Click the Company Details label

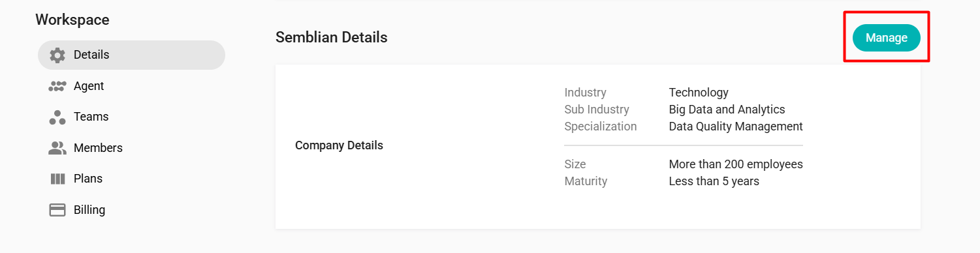coord(339,145)
